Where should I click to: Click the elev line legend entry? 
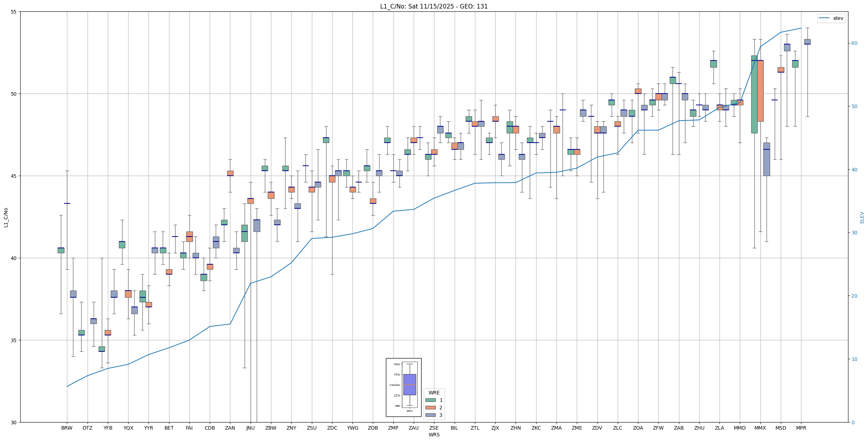[x=831, y=18]
